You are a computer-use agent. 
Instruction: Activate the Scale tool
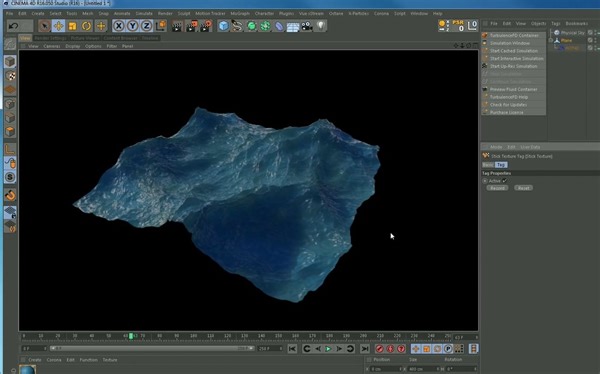click(72, 26)
